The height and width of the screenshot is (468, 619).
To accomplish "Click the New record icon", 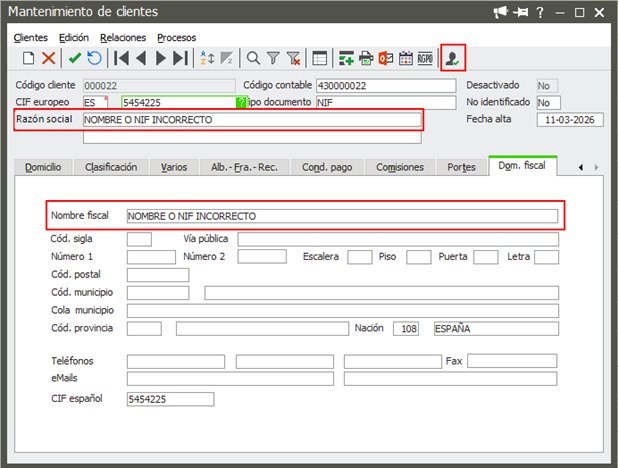I will coord(28,58).
